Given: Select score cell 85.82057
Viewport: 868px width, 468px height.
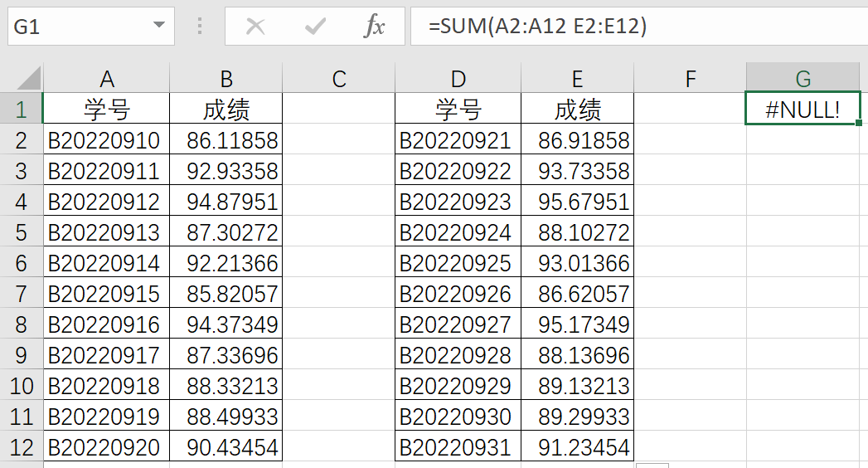Looking at the screenshot, I should [225, 293].
